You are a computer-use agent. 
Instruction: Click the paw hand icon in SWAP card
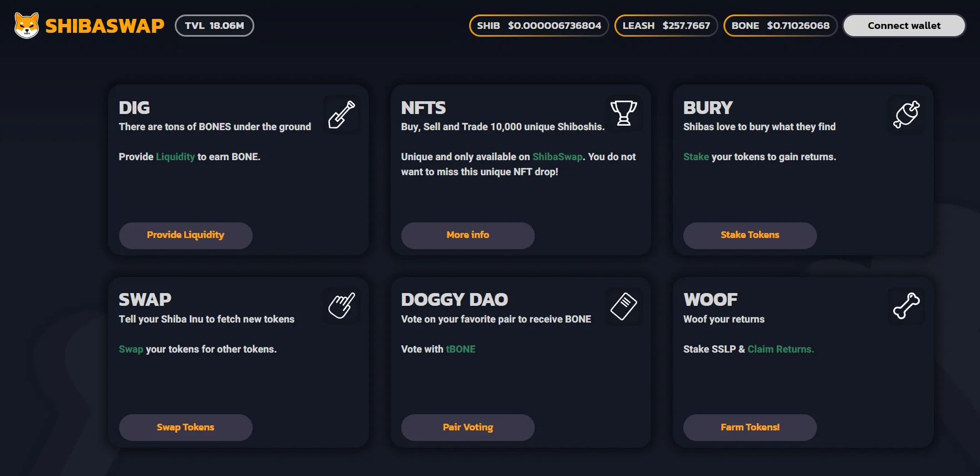point(342,306)
